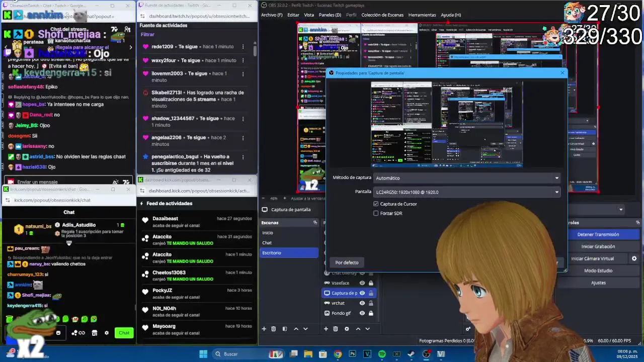The width and height of the screenshot is (644, 362).
Task: Open Kick chat shop icon
Action: tap(94, 333)
